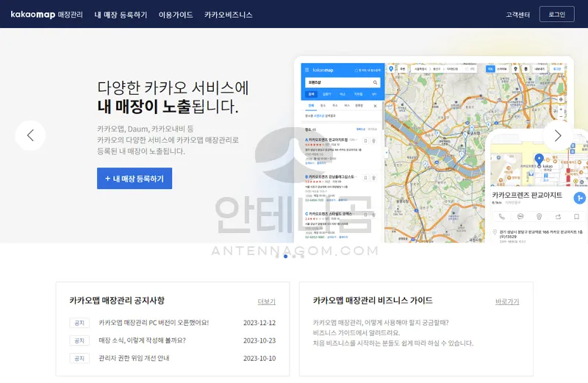
Task: Visit the 고객센터 link
Action: tap(517, 15)
